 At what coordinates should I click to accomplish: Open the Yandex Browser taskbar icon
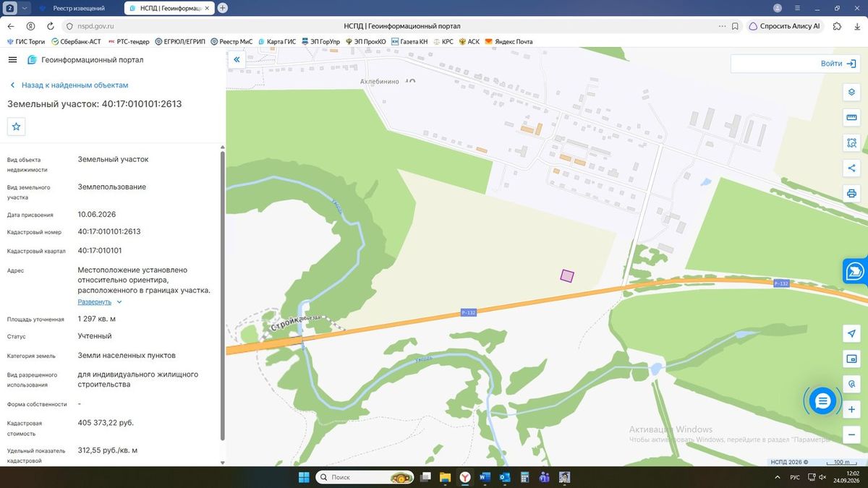pyautogui.click(x=465, y=477)
